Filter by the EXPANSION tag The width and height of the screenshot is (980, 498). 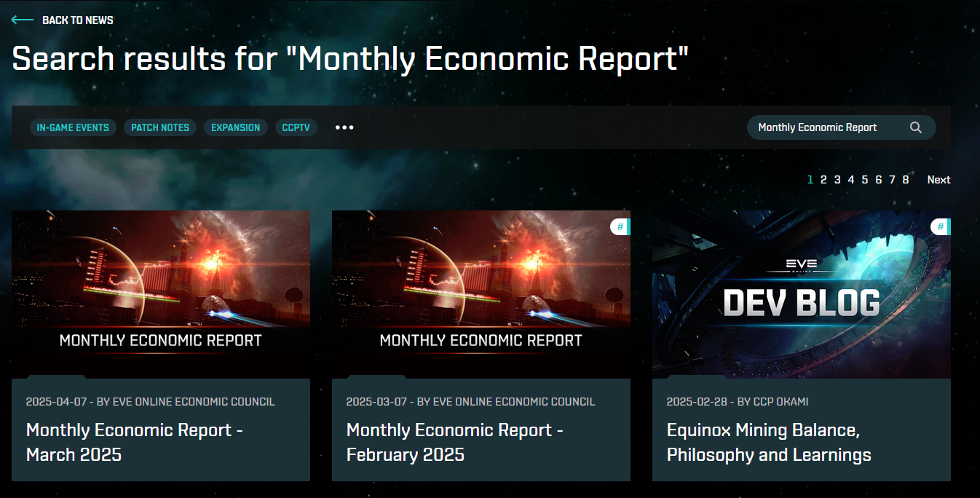(236, 127)
